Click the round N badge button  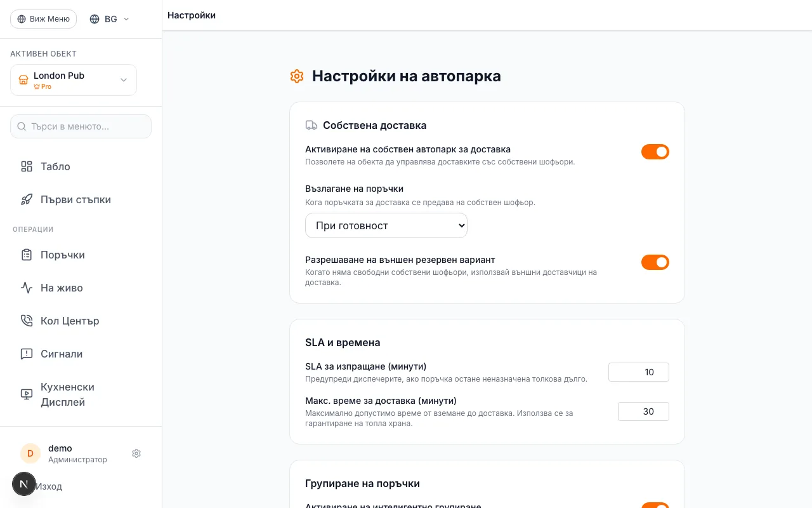(24, 484)
